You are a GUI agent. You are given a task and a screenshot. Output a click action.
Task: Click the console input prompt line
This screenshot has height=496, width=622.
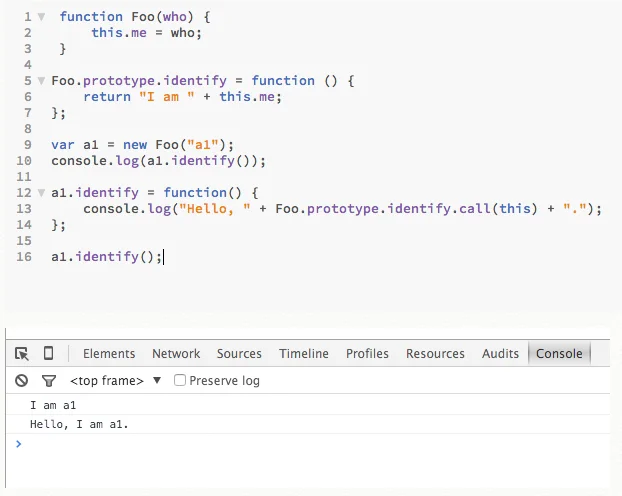coord(308,444)
